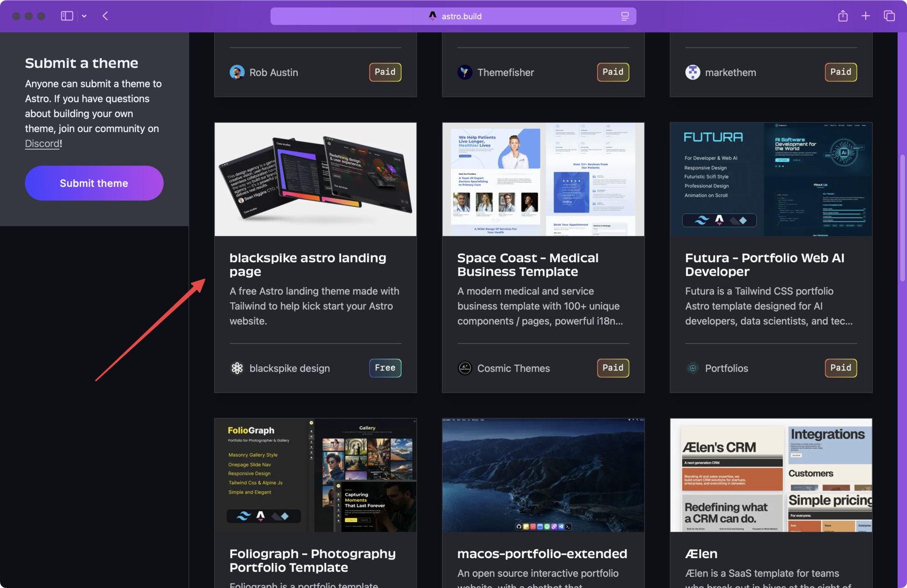
Task: Open Space Coast medical template thumbnail
Action: (x=543, y=179)
